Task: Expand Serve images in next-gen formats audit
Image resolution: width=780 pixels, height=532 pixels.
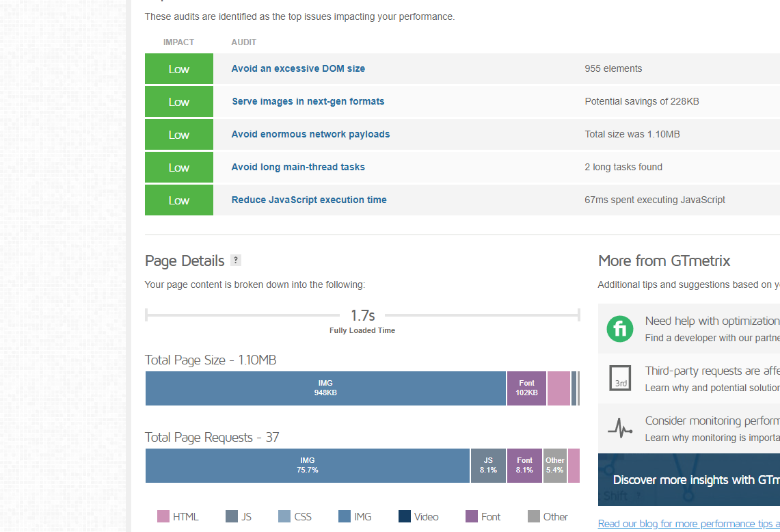Action: coord(308,101)
